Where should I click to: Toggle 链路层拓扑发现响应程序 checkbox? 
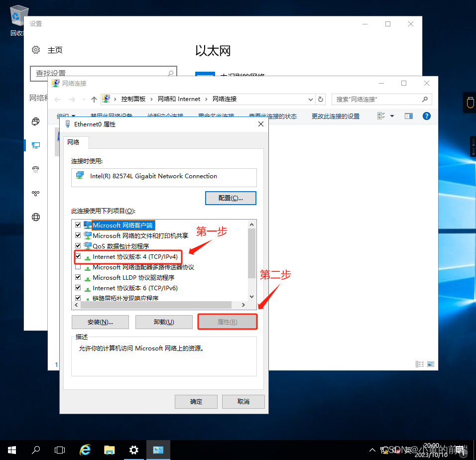click(x=78, y=298)
